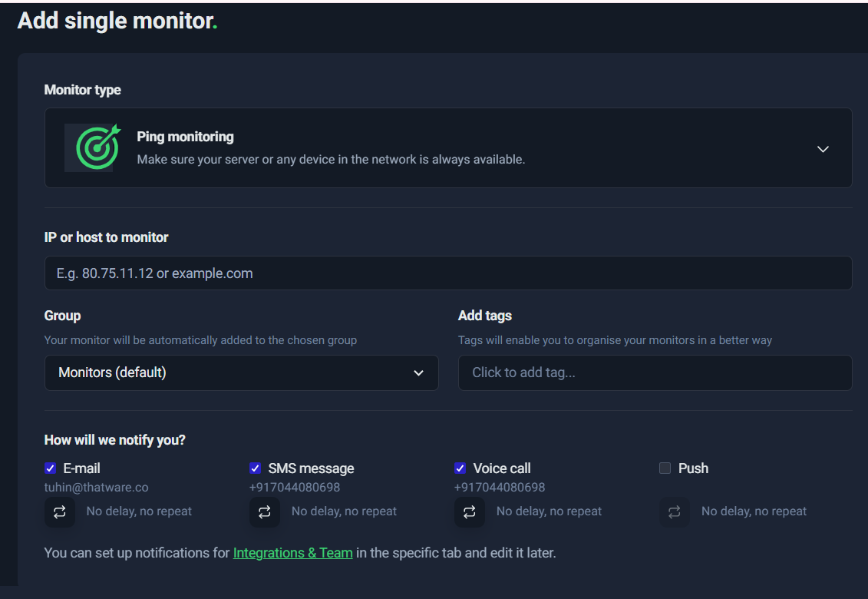Screen dimensions: 868x599
Task: Enable the Push notification checkbox
Action: tap(665, 468)
